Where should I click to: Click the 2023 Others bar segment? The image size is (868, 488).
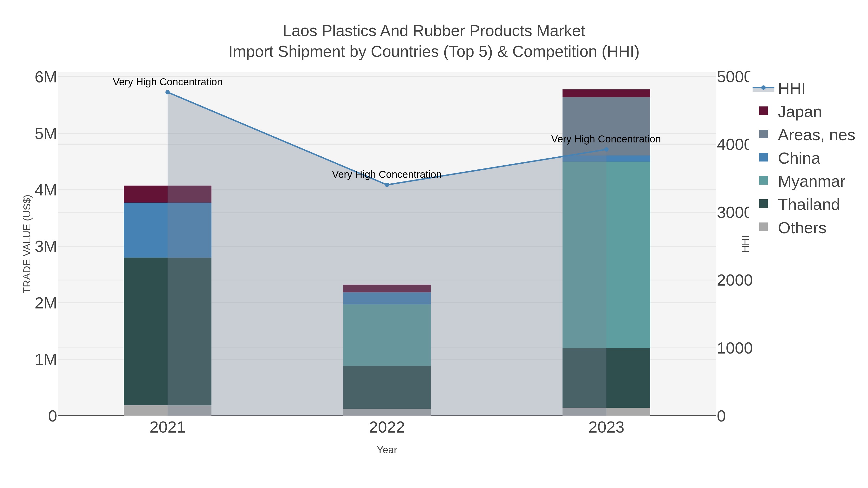point(606,412)
